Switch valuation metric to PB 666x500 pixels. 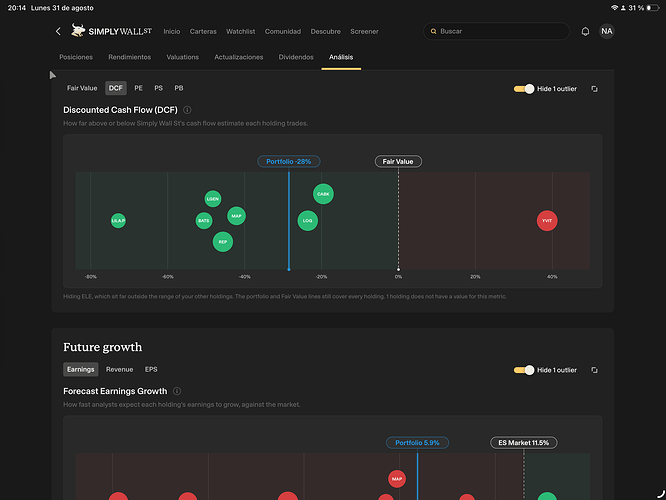point(179,88)
